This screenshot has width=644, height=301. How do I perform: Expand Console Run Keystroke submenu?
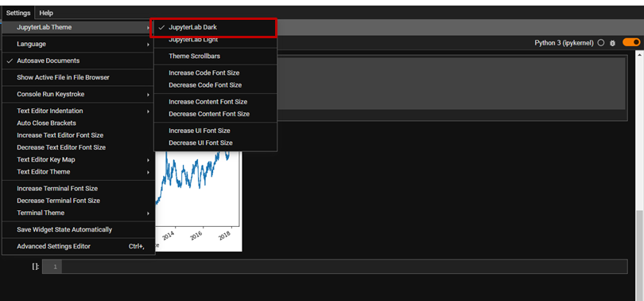(x=79, y=94)
